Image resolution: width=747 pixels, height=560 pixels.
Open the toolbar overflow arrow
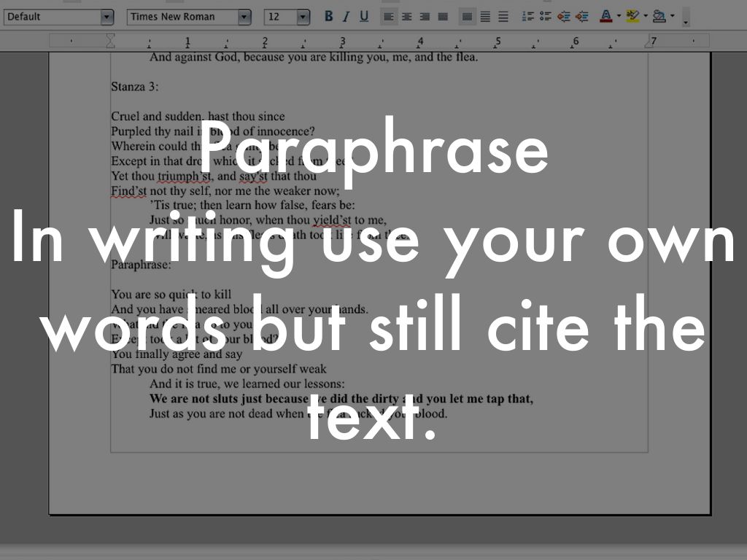[686, 23]
